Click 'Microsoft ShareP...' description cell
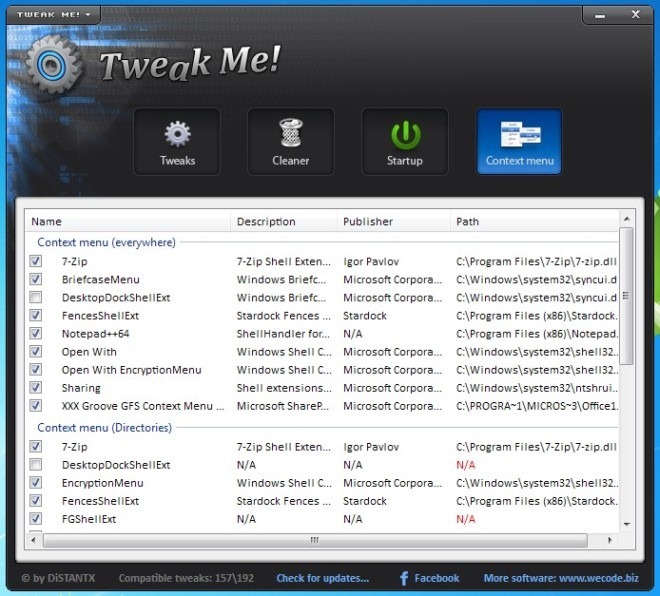The height and width of the screenshot is (596, 660). [x=282, y=406]
